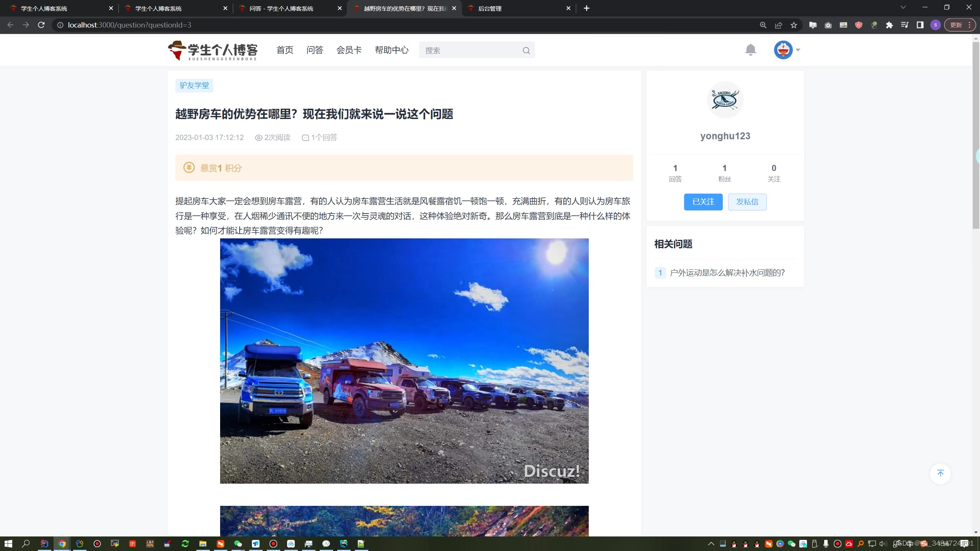Image resolution: width=980 pixels, height=551 pixels.
Task: Open the Chrome zoom magnifier icon
Action: 763,25
